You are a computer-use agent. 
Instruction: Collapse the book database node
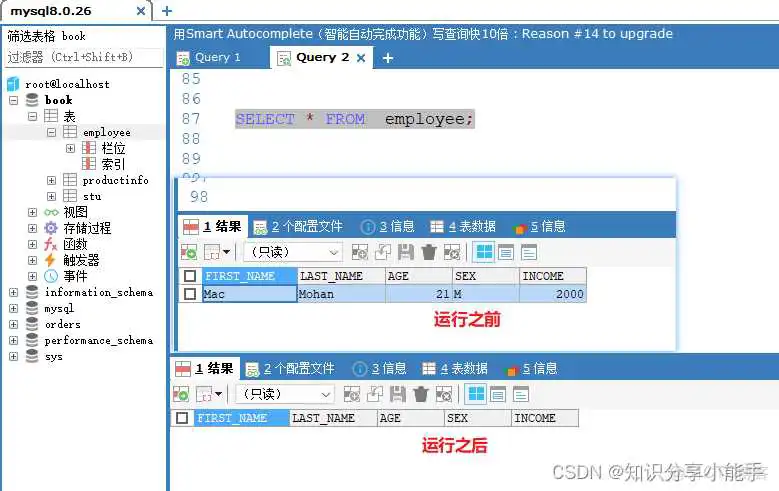pyautogui.click(x=13, y=100)
